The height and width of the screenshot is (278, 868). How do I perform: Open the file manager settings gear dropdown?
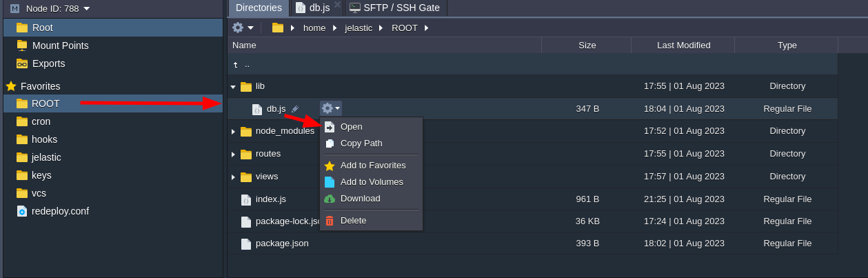click(243, 28)
